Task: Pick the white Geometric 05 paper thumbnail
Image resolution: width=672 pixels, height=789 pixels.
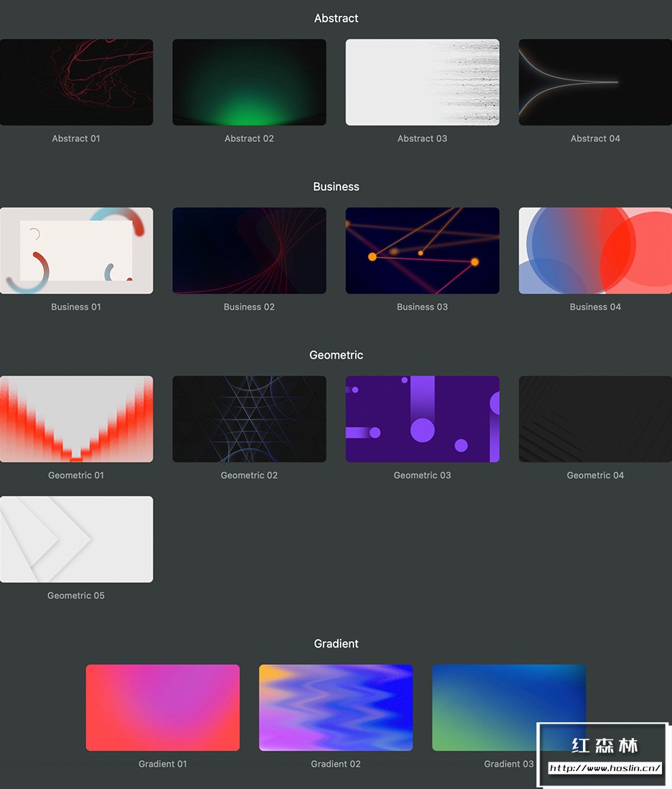Action: click(x=76, y=539)
